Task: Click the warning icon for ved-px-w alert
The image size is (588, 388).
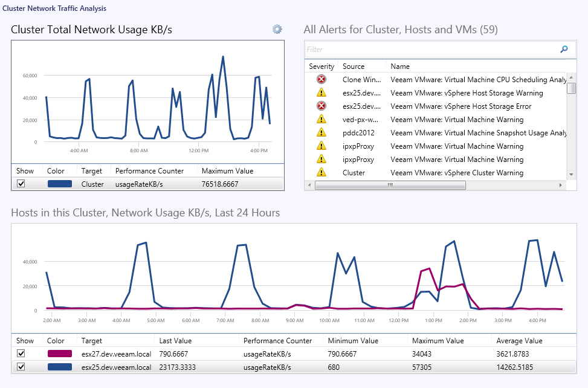Action: (321, 120)
